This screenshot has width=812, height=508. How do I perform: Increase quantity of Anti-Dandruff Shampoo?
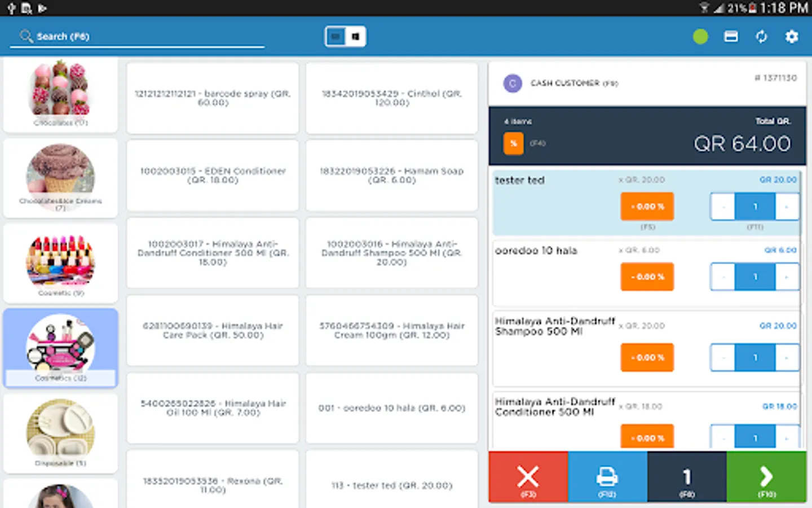[x=787, y=357]
